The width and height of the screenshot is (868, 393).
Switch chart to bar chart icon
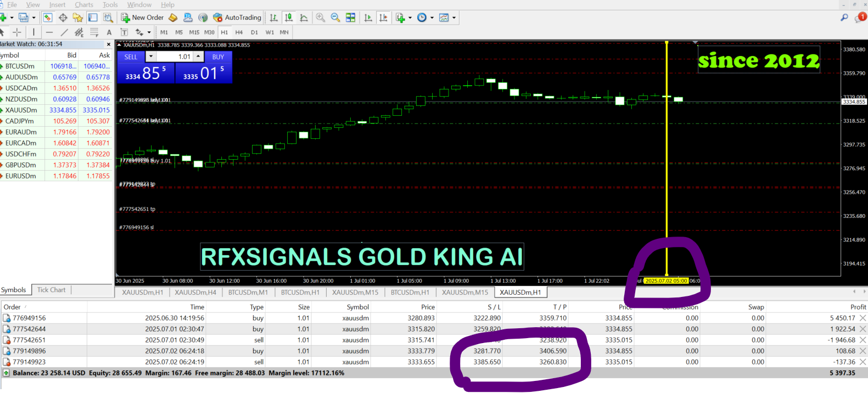[273, 18]
